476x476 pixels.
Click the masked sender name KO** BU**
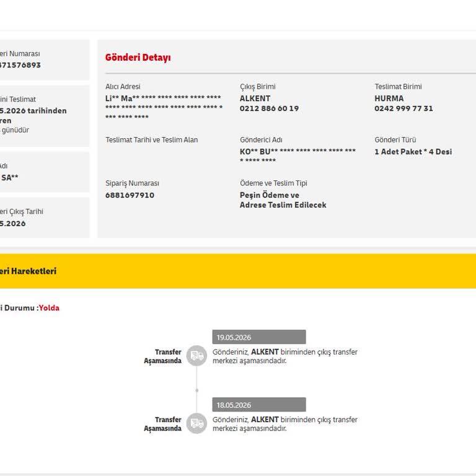[297, 155]
